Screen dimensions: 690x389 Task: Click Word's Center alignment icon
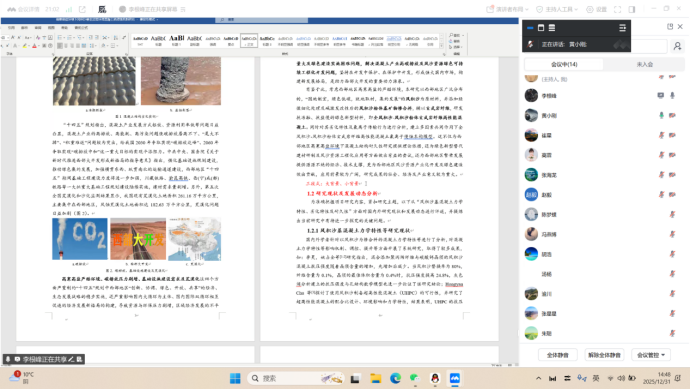tap(66, 45)
